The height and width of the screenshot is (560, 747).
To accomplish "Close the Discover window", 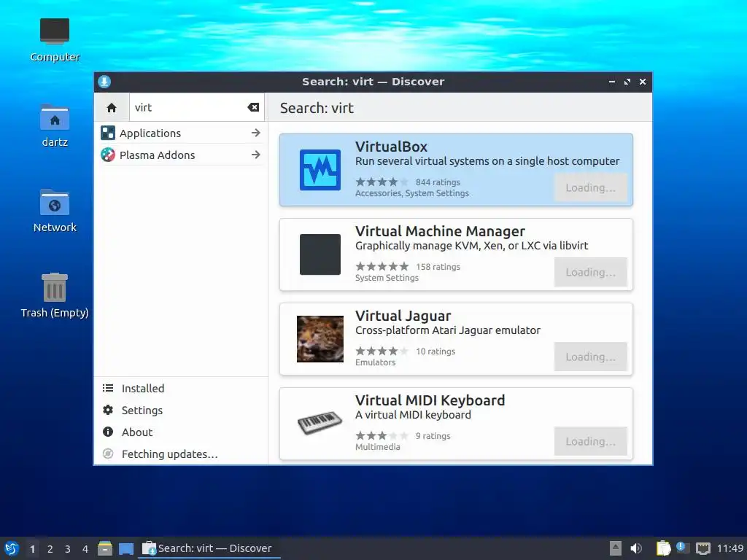I will pos(643,82).
